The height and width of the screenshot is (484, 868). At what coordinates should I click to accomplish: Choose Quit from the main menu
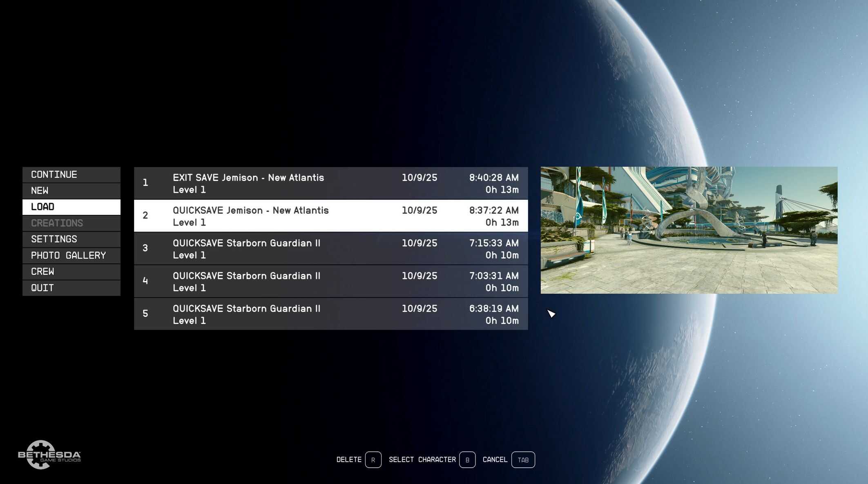(x=71, y=288)
